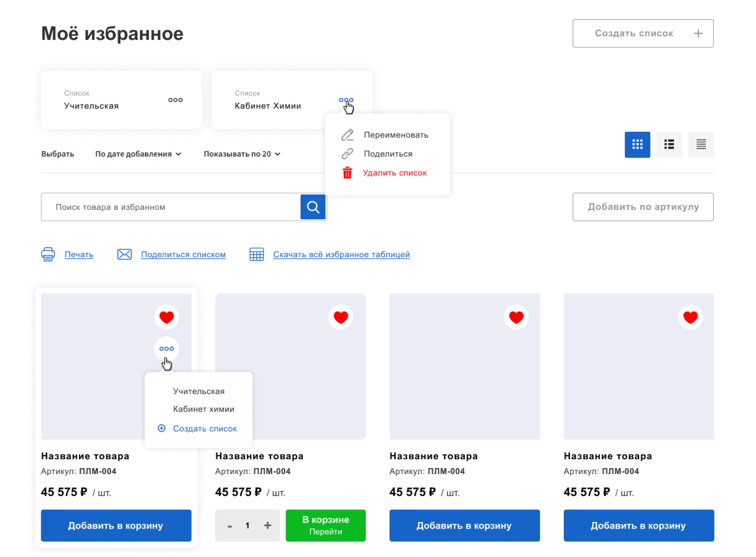756x557 pixels.
Task: Click the envelope share icon
Action: pyautogui.click(x=125, y=254)
